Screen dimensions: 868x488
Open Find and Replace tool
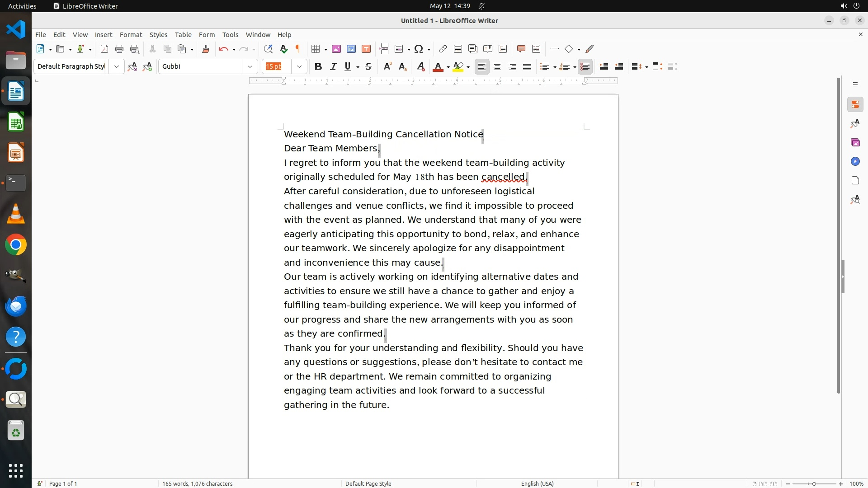click(x=268, y=49)
